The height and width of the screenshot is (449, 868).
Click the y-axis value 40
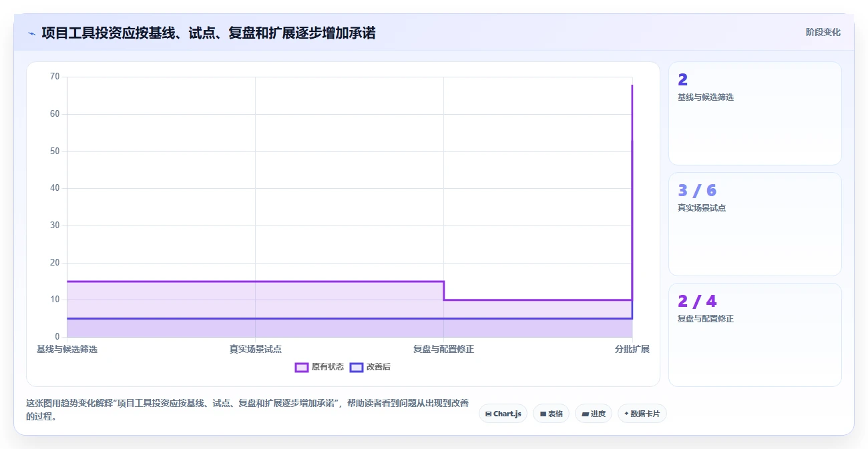55,188
